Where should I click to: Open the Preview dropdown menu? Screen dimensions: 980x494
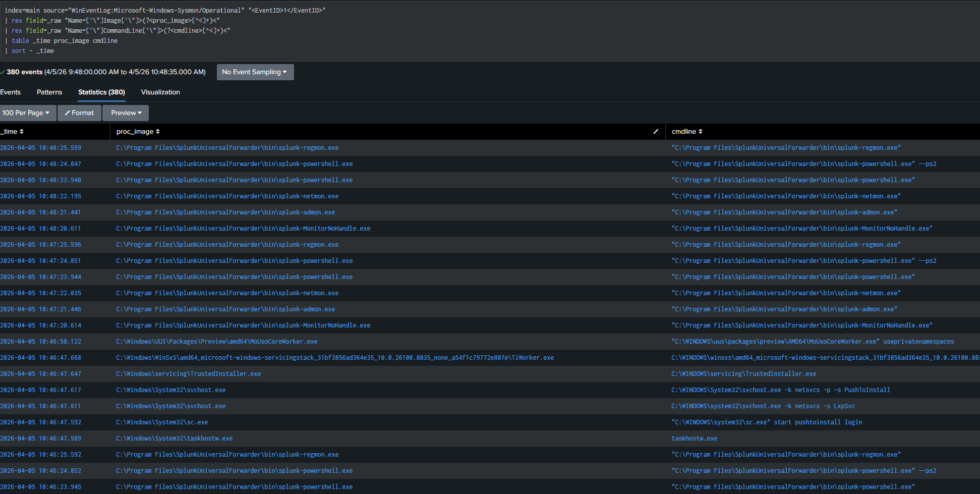click(126, 113)
